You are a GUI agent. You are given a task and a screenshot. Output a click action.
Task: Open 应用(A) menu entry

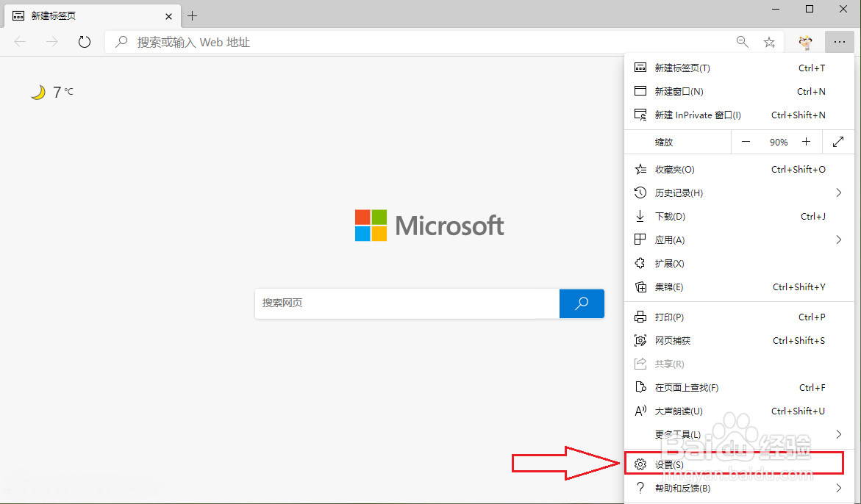pyautogui.click(x=739, y=240)
